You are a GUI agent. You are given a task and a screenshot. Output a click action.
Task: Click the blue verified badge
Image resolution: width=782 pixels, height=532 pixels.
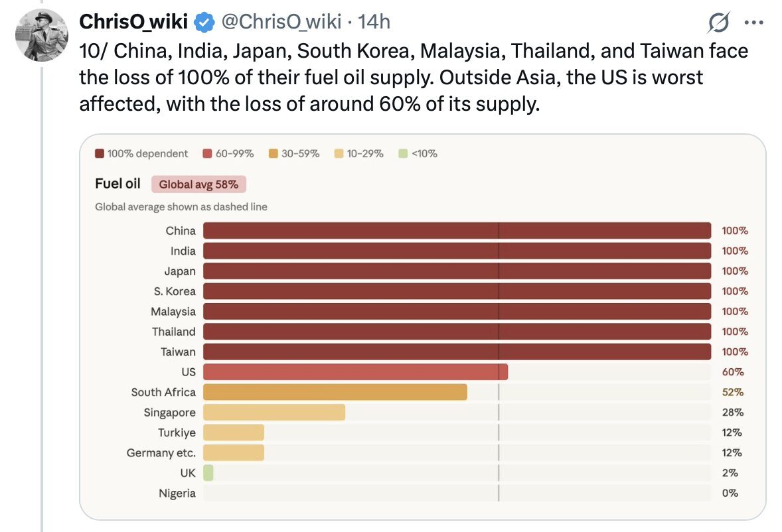(204, 23)
